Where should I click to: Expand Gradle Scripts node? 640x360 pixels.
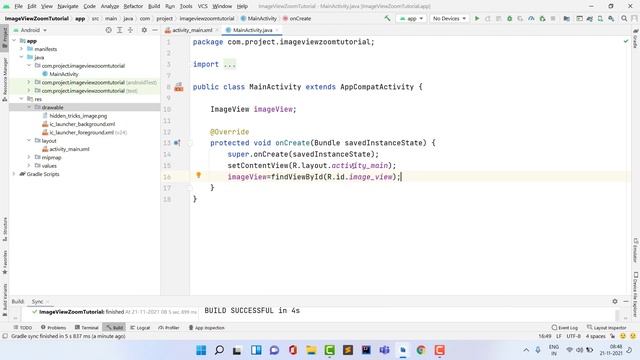coord(14,174)
